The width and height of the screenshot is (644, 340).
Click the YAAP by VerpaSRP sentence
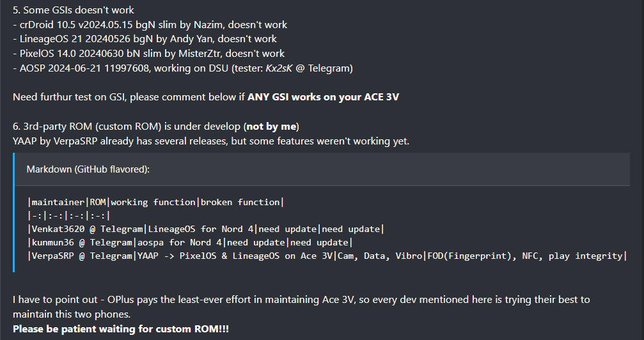[x=211, y=141]
